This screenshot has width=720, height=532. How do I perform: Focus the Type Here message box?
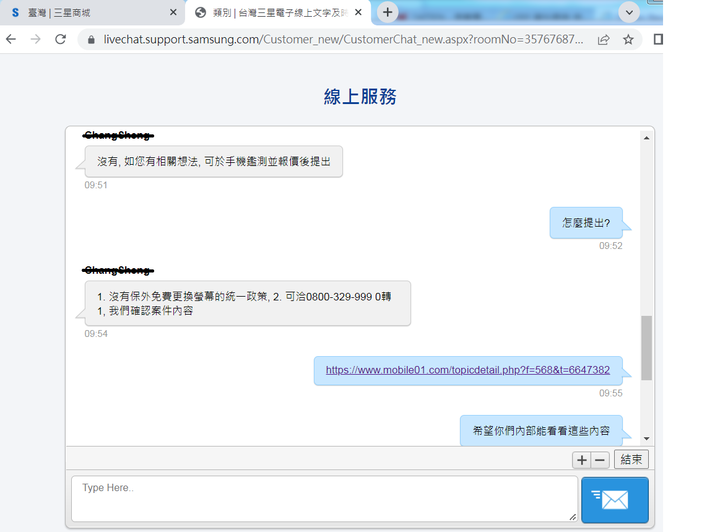click(325, 498)
